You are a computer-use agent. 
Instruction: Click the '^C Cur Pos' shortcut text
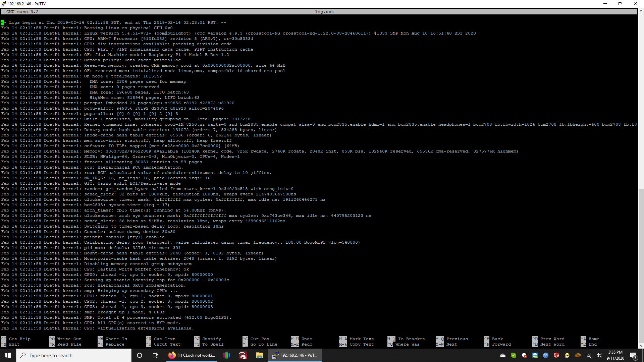click(256, 339)
